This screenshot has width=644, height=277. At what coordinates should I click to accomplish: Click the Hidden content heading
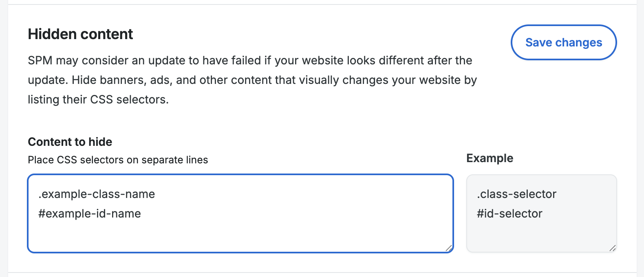pos(80,34)
